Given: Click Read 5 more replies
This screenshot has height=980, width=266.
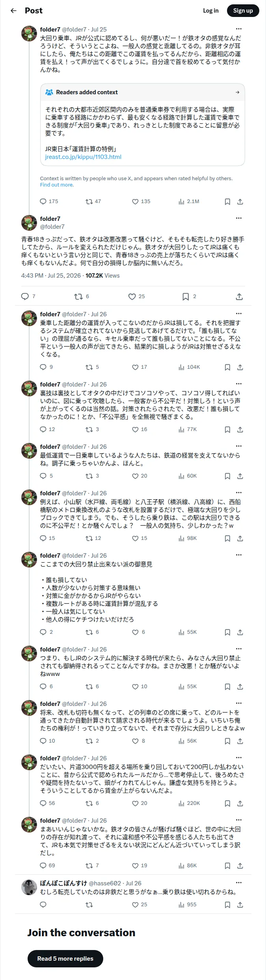Looking at the screenshot, I should 65,959.
